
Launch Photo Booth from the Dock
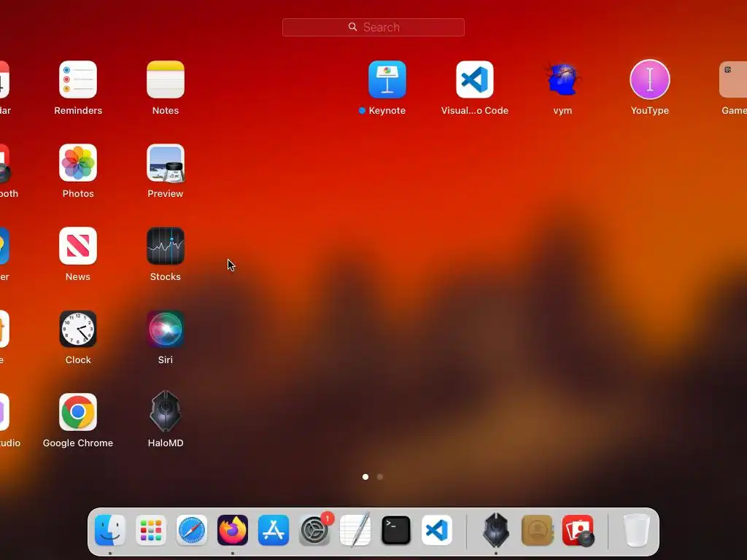578,530
